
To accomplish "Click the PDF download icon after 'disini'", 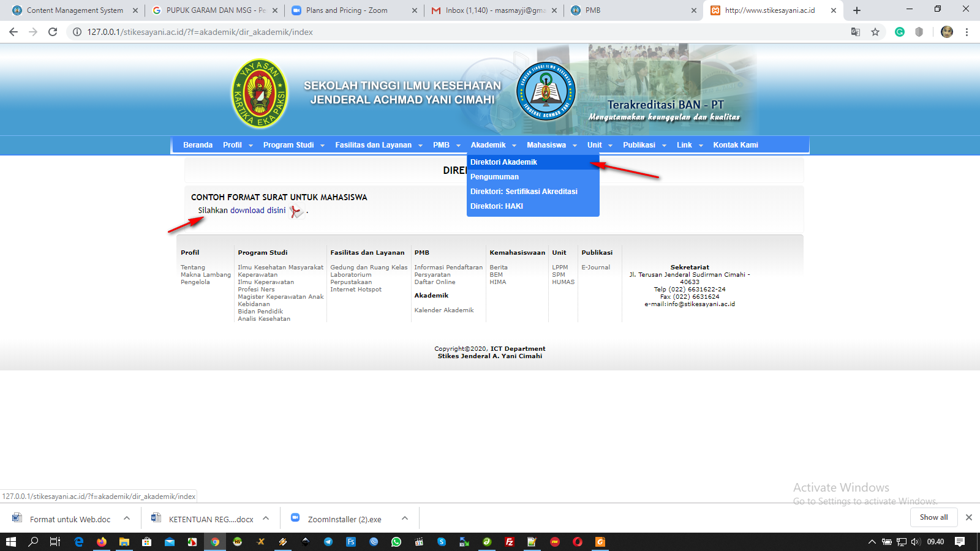I will pos(296,211).
